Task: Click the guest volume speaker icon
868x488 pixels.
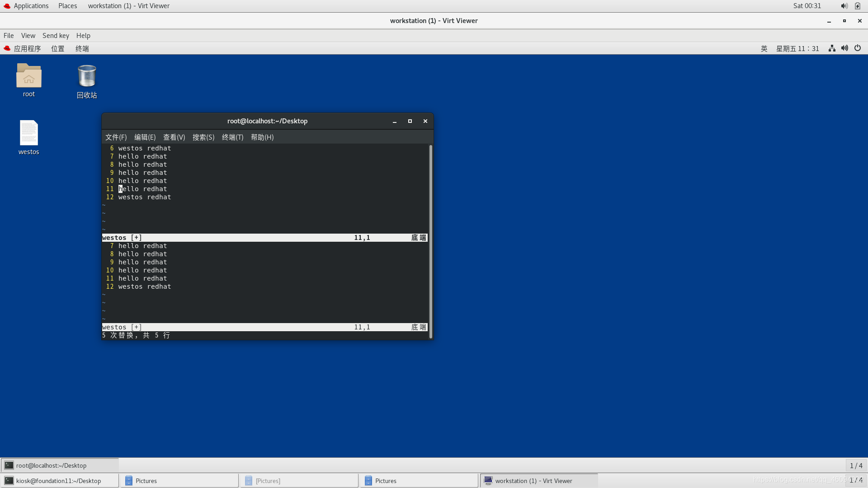Action: 844,48
